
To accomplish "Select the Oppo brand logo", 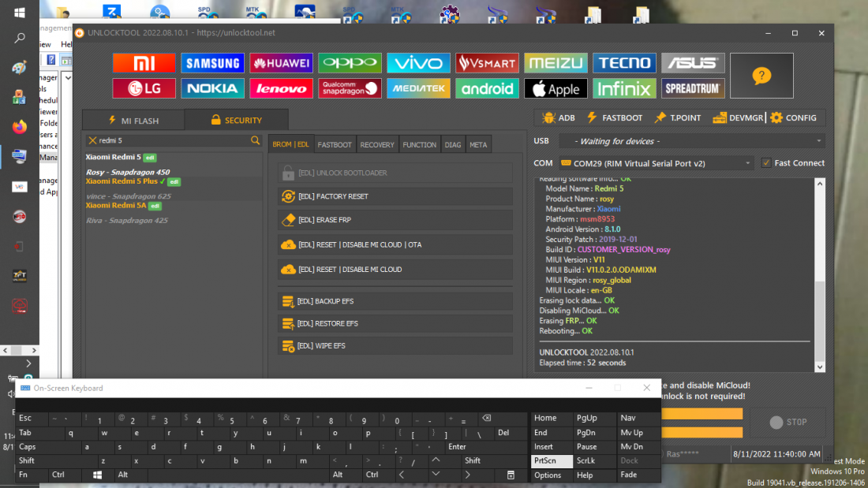I will coord(350,63).
